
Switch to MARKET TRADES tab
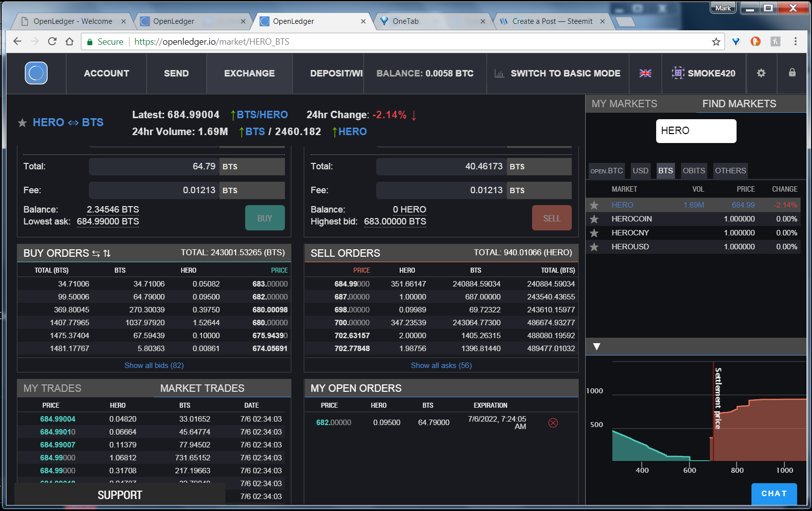tap(202, 388)
